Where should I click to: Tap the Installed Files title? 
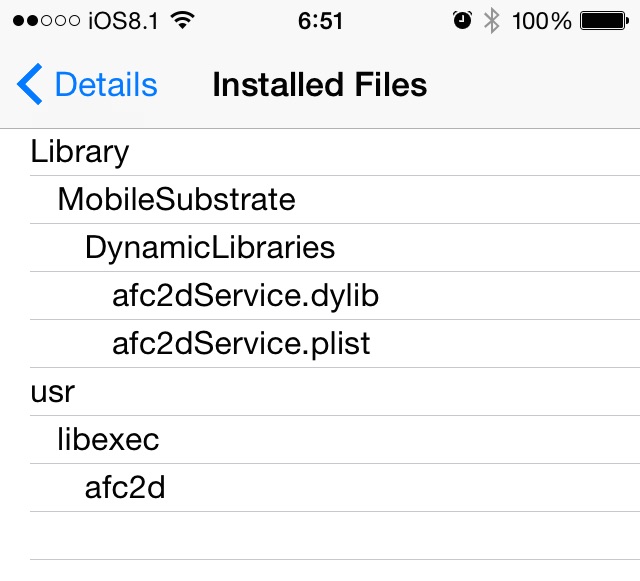(x=320, y=85)
